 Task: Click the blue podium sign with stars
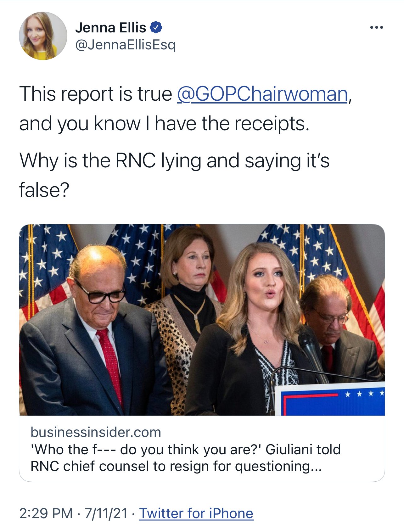(x=330, y=400)
